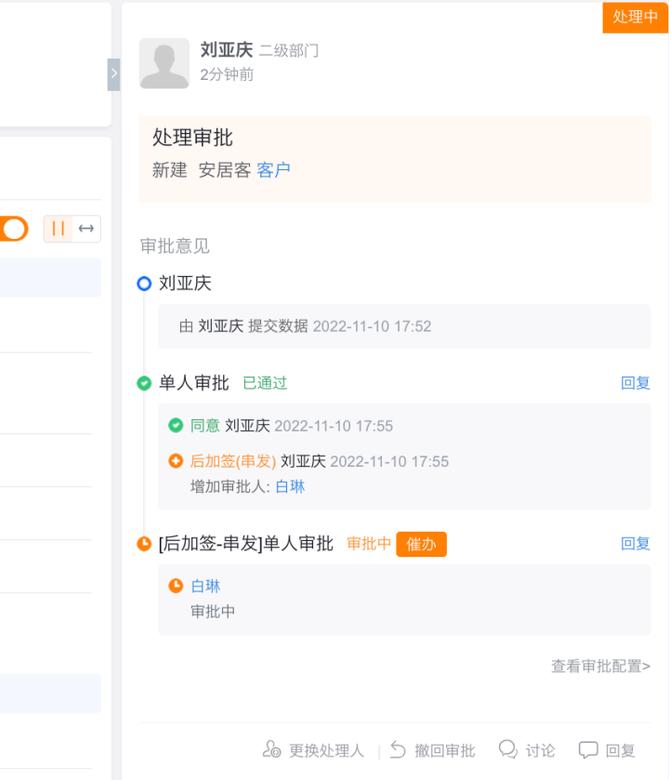Reply to the 单人审批 step
Viewport: 669px width, 780px height.
tap(635, 383)
